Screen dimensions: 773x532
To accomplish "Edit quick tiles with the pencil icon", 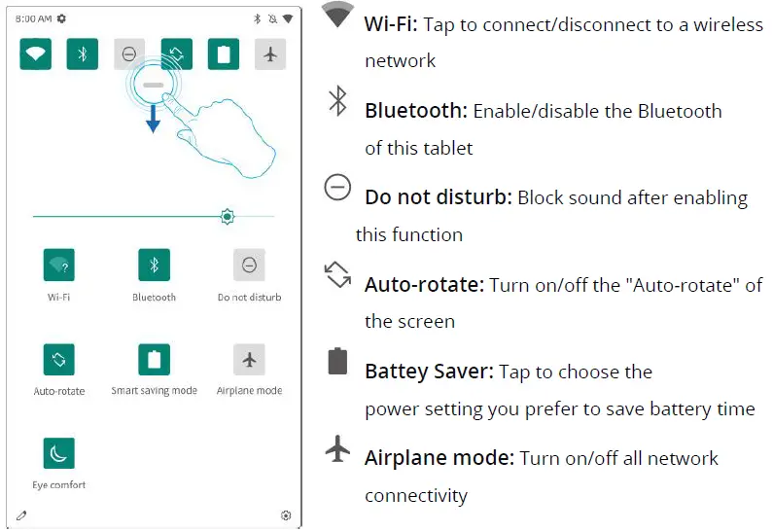I will (x=21, y=515).
